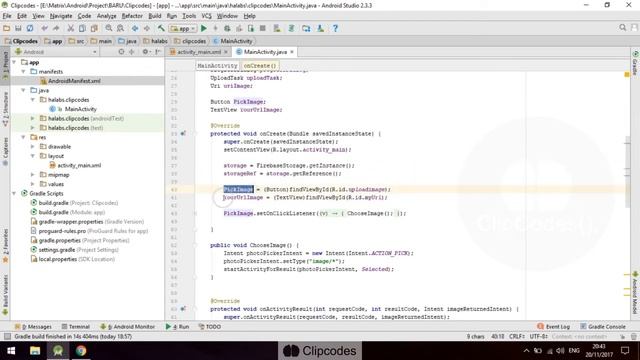
Task: Open the Messages tool window
Action: coord(33,327)
